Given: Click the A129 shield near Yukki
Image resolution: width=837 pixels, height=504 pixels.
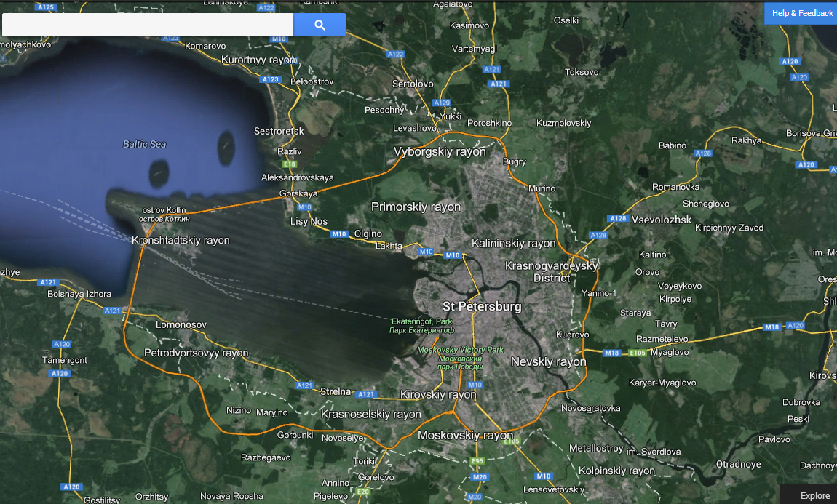Looking at the screenshot, I should click(x=442, y=103).
